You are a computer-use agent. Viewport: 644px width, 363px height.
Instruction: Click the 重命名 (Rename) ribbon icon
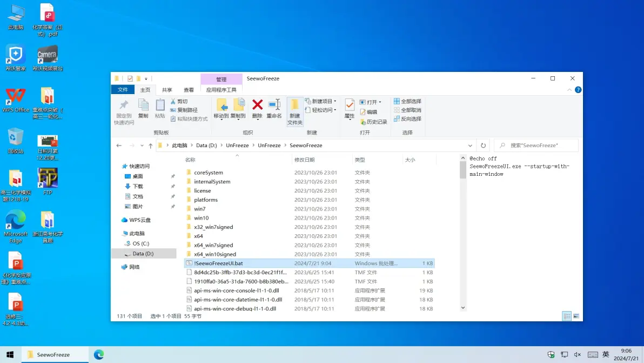coord(274,108)
